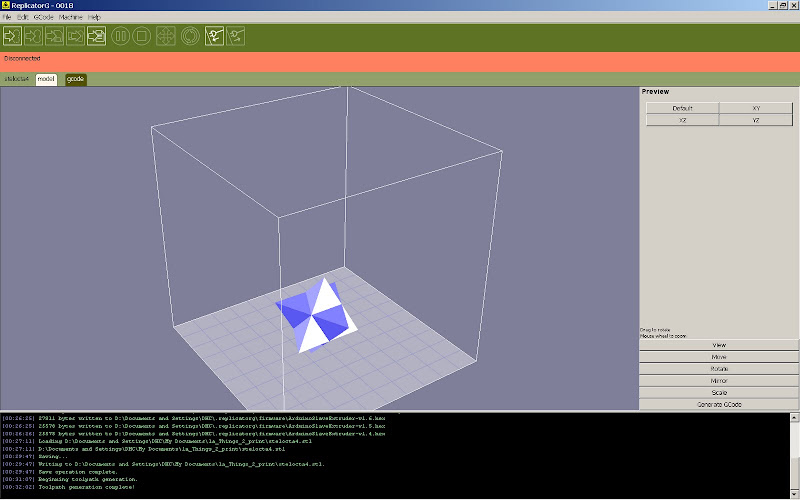Click the Simulate toolbar icon
800x500 pixels.
[12, 36]
